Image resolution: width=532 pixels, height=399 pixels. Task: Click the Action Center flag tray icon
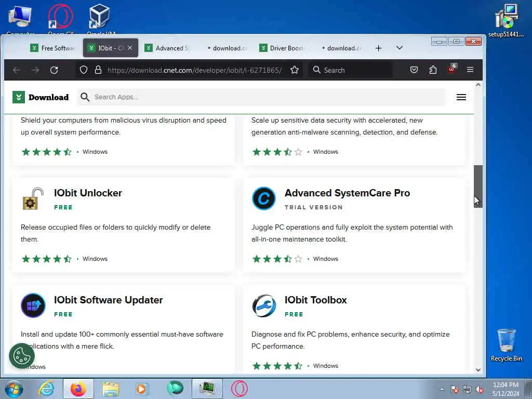tap(455, 390)
